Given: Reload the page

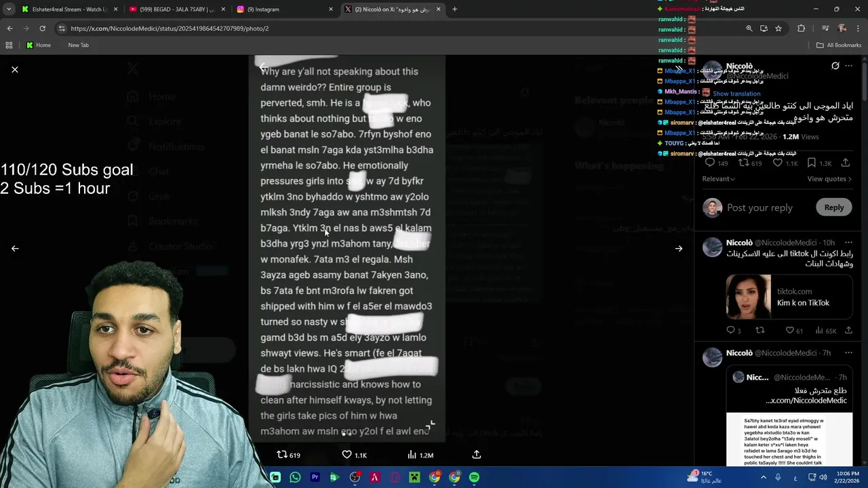Looking at the screenshot, I should [42, 28].
